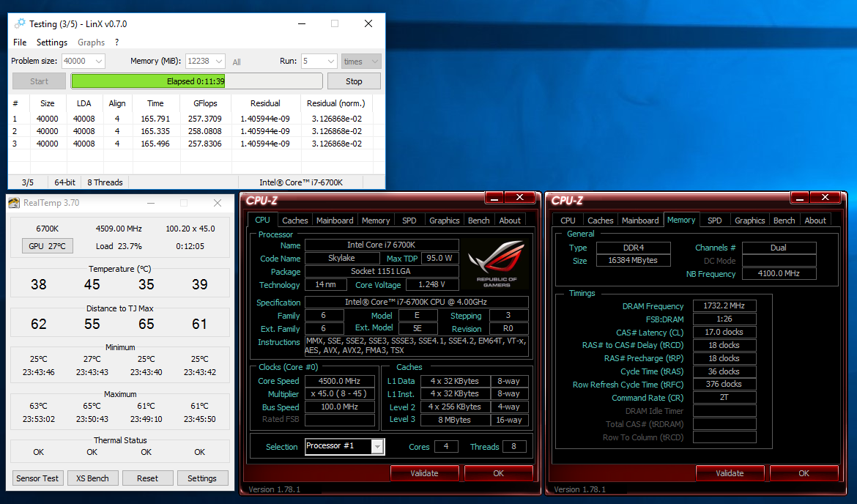Switch to About tab in left CPU-Z window
This screenshot has height=504, width=857.
510,220
